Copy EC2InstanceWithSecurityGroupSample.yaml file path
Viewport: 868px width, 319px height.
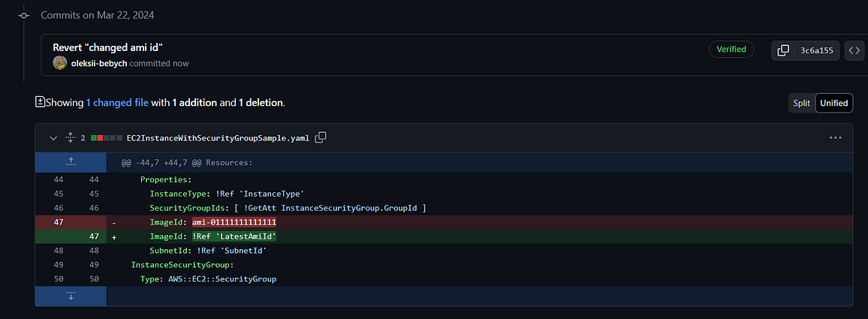coord(321,137)
